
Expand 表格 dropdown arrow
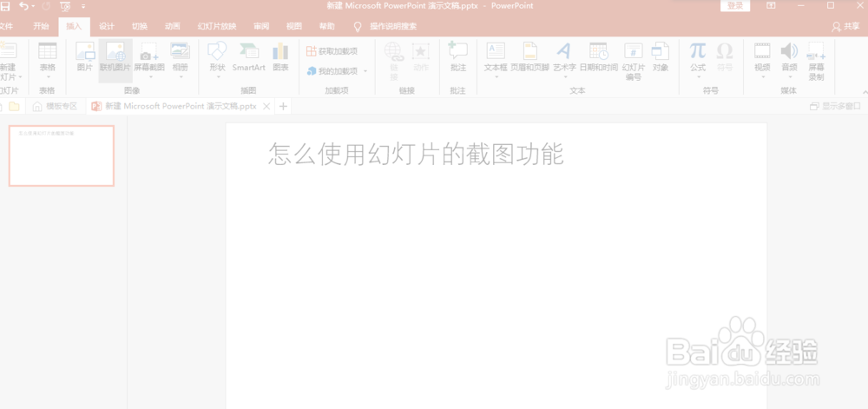pos(48,77)
